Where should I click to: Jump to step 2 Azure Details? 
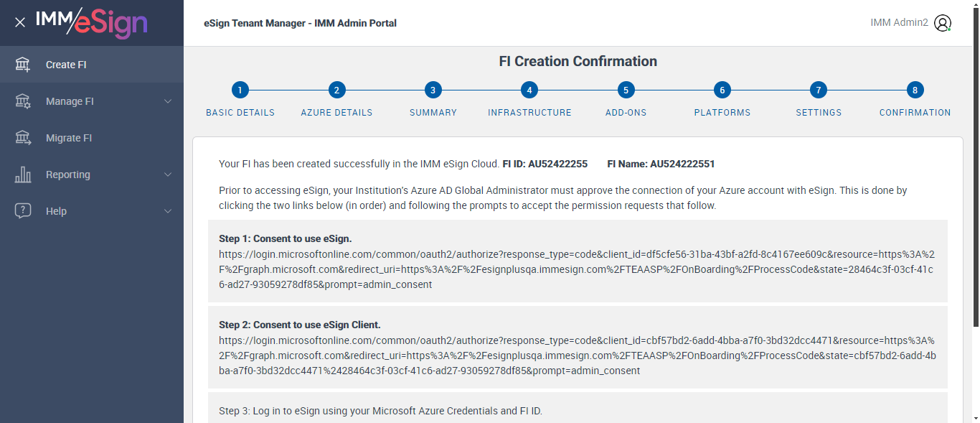[336, 90]
